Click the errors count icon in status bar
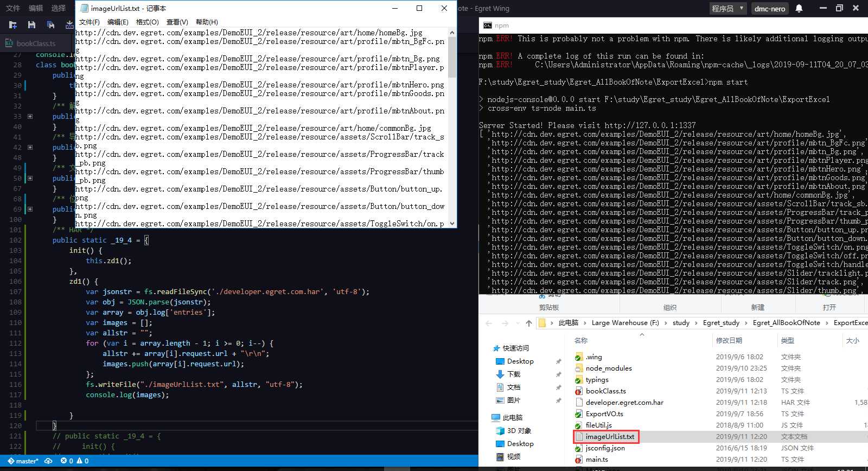Image resolution: width=868 pixels, height=471 pixels. point(67,461)
